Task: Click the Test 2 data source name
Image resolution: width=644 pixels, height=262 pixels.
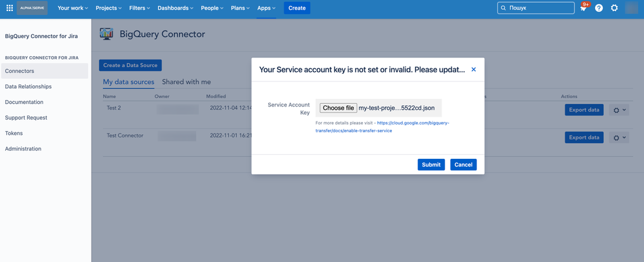Action: pyautogui.click(x=113, y=108)
